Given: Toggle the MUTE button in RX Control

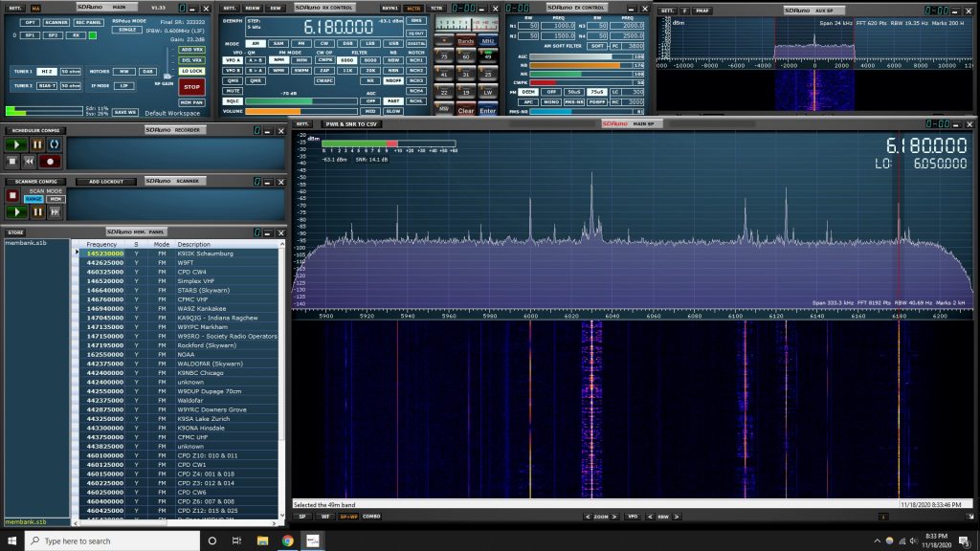Looking at the screenshot, I should [x=233, y=91].
